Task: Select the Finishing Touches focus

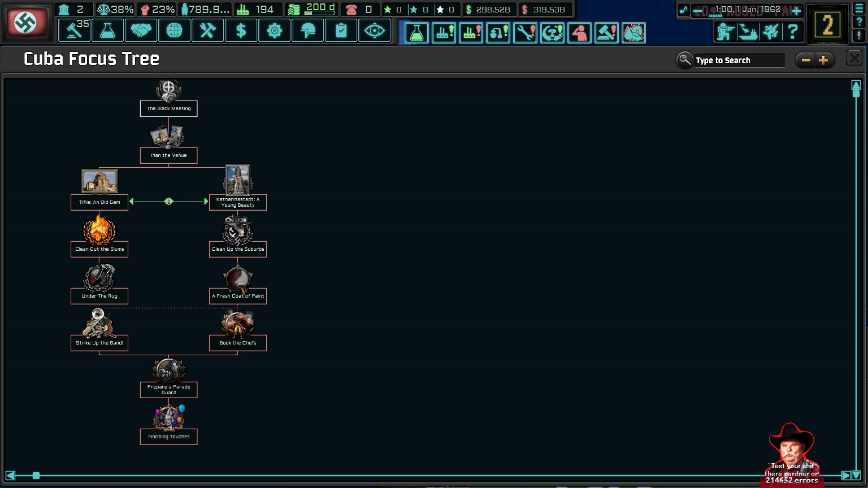Action: tap(168, 437)
